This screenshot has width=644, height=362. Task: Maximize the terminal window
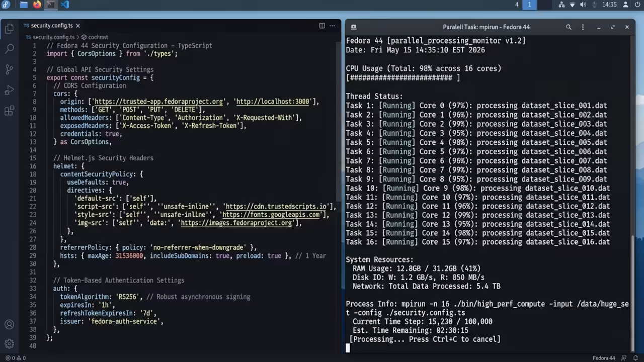click(x=613, y=27)
